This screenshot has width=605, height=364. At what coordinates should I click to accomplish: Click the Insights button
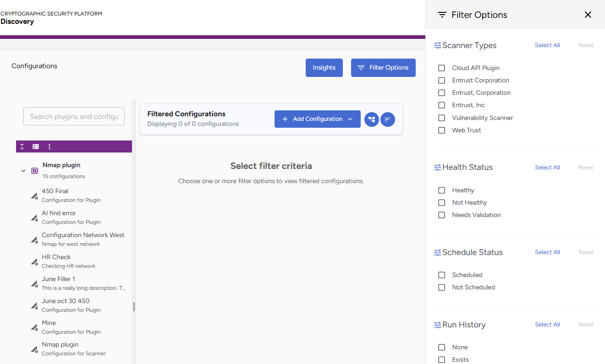[x=324, y=68]
